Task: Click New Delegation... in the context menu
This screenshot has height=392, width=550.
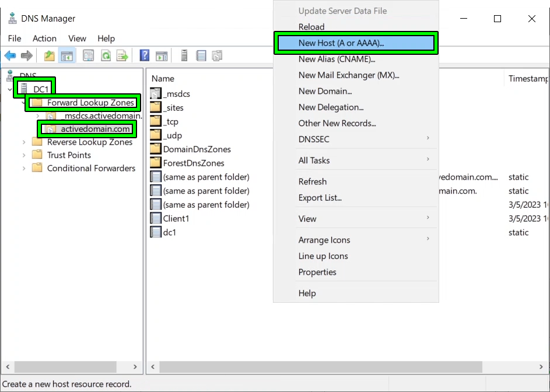Action: pos(356,107)
